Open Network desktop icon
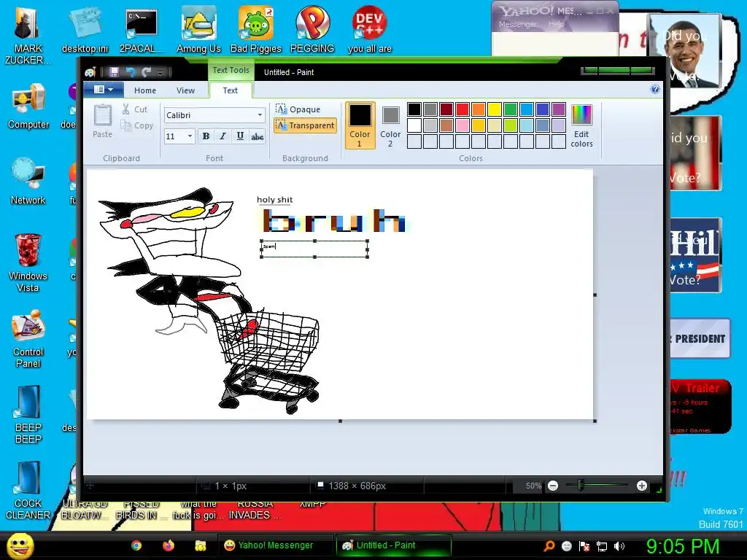The width and height of the screenshot is (747, 560). (28, 182)
